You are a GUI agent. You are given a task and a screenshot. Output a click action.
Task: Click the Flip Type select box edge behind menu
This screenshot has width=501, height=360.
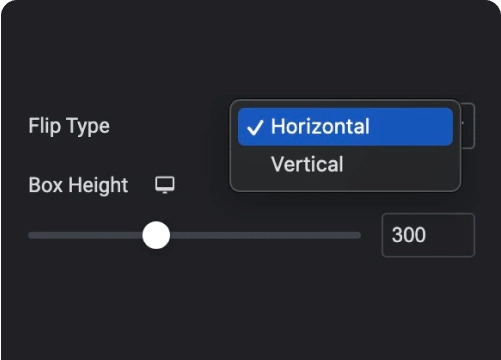click(x=468, y=126)
